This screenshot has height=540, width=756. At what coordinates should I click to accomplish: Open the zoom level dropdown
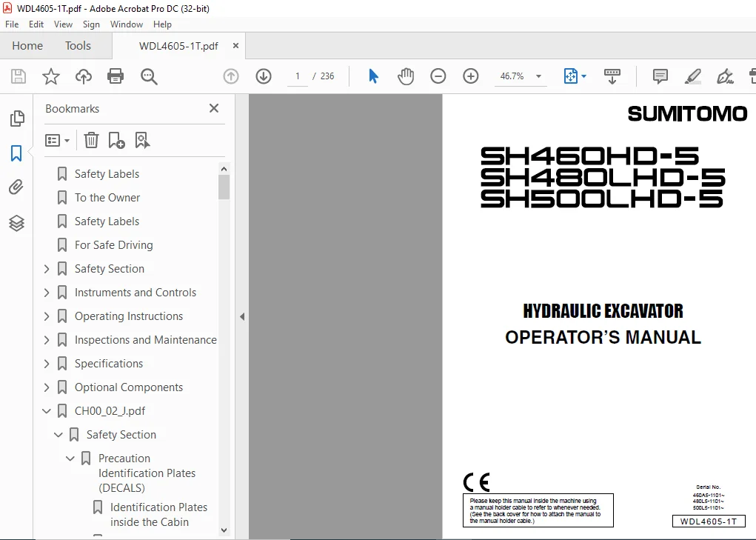[538, 76]
